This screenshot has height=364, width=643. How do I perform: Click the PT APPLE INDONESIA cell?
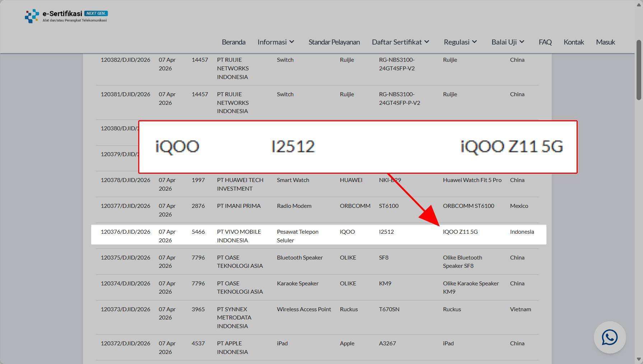point(232,348)
